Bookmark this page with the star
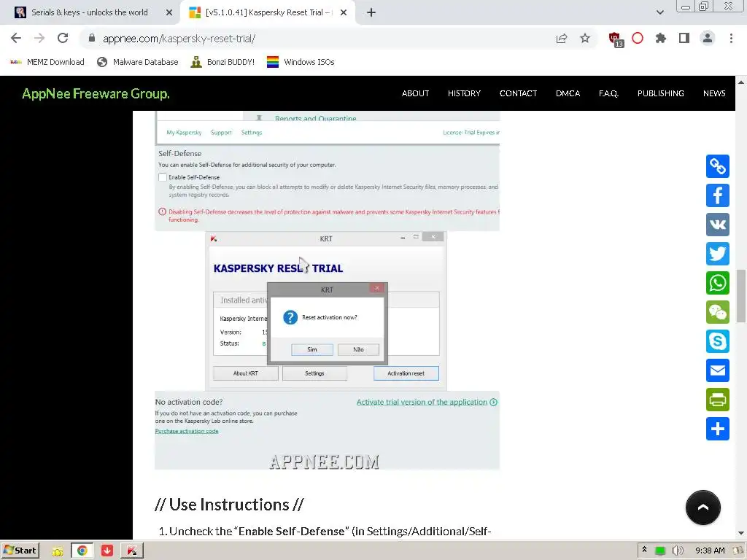The image size is (747, 560). coord(585,38)
